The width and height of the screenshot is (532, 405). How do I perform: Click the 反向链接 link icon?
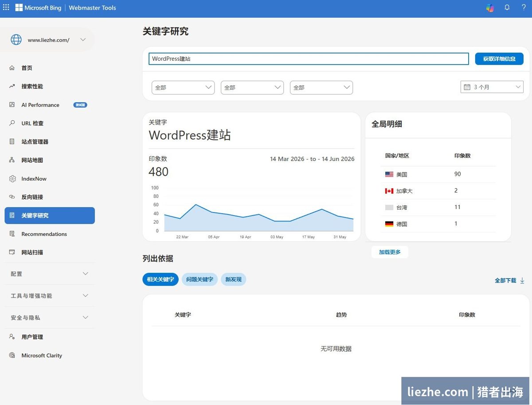click(12, 197)
